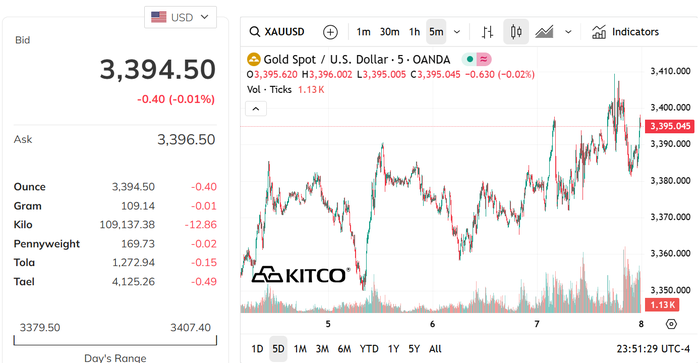Viewport: 700px width, 363px height.
Task: Toggle the pink approximate data indicator
Action: coord(484,59)
